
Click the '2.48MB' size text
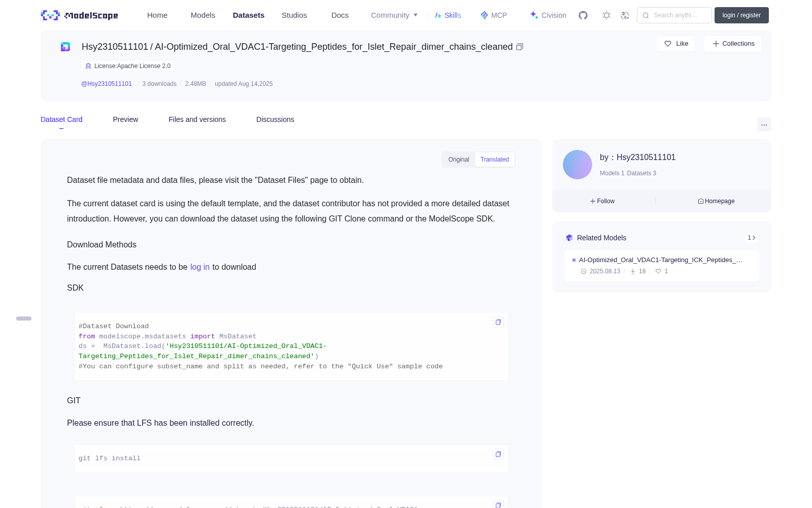click(x=195, y=84)
